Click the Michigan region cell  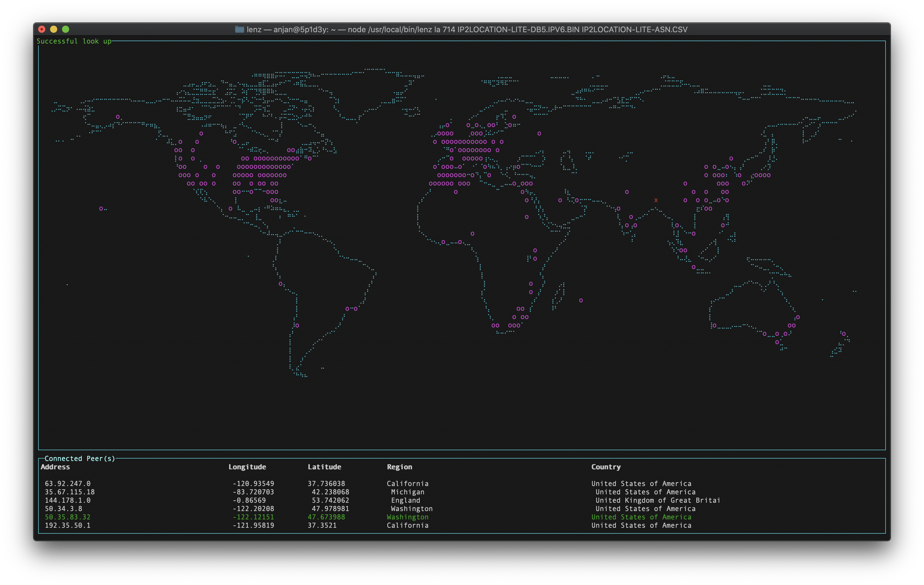[407, 492]
